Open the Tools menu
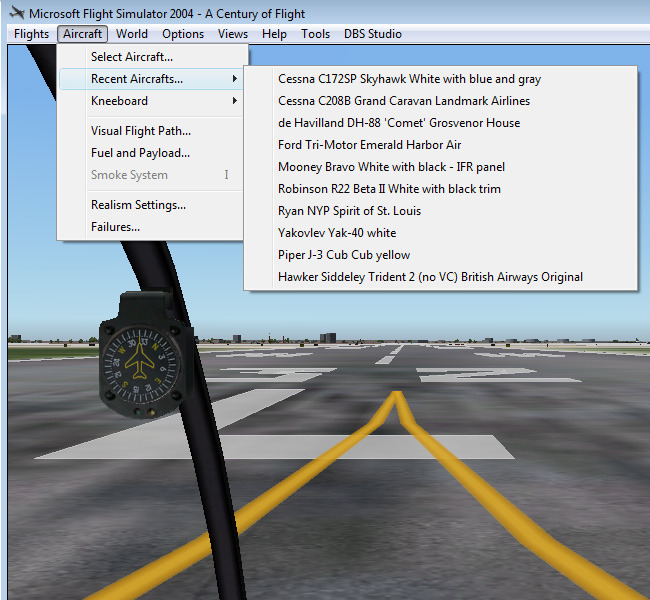The width and height of the screenshot is (650, 600). pos(315,34)
